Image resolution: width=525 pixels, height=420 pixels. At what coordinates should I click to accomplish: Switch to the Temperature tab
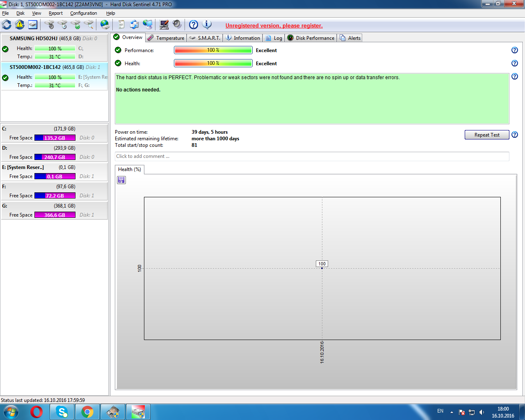166,38
